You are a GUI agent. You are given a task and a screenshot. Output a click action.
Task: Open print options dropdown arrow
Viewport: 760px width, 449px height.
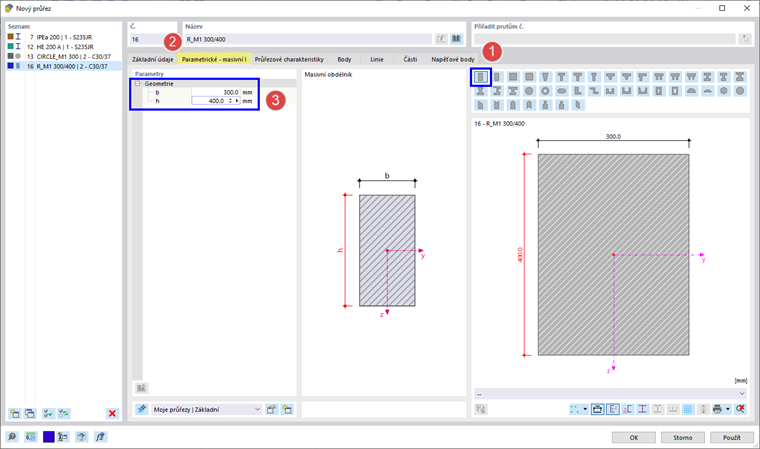click(728, 409)
